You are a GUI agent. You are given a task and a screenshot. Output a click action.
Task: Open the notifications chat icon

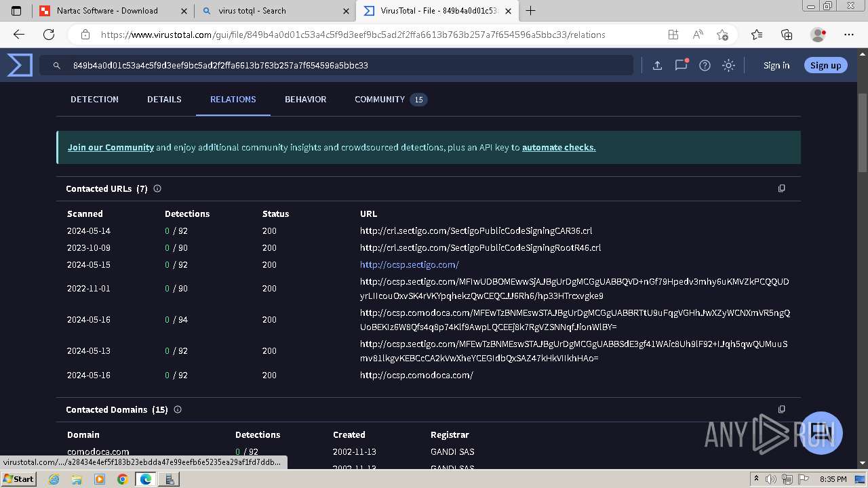(681, 65)
